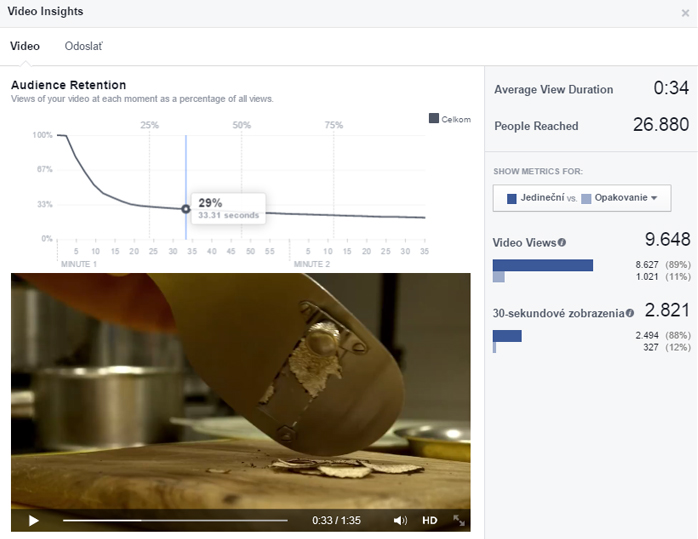
Task: Mute video using the speaker icon
Action: (x=400, y=520)
